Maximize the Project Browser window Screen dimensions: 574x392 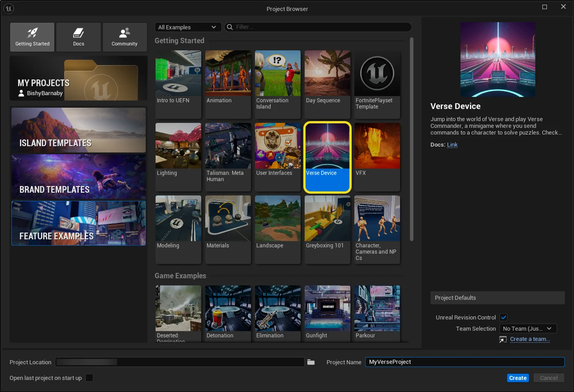point(544,7)
